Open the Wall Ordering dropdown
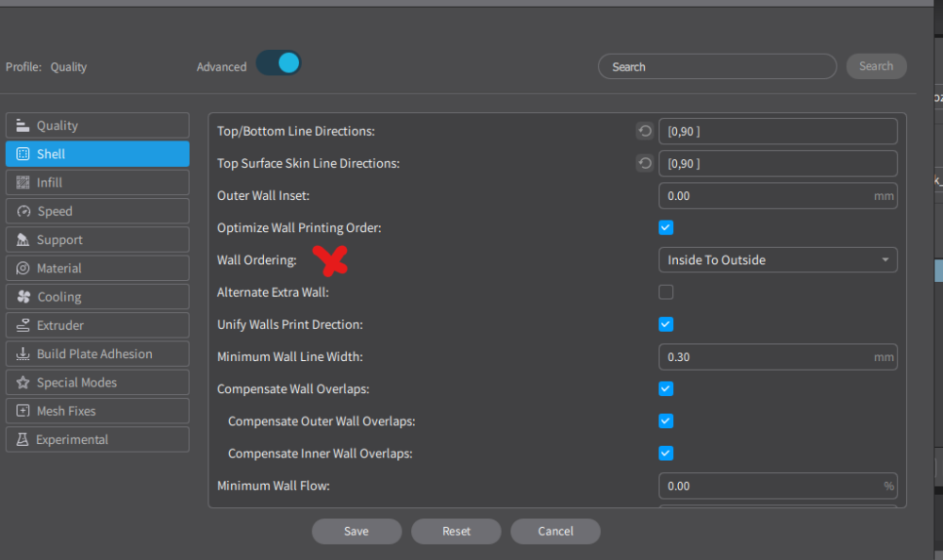Screen dimensions: 943x560 point(778,260)
